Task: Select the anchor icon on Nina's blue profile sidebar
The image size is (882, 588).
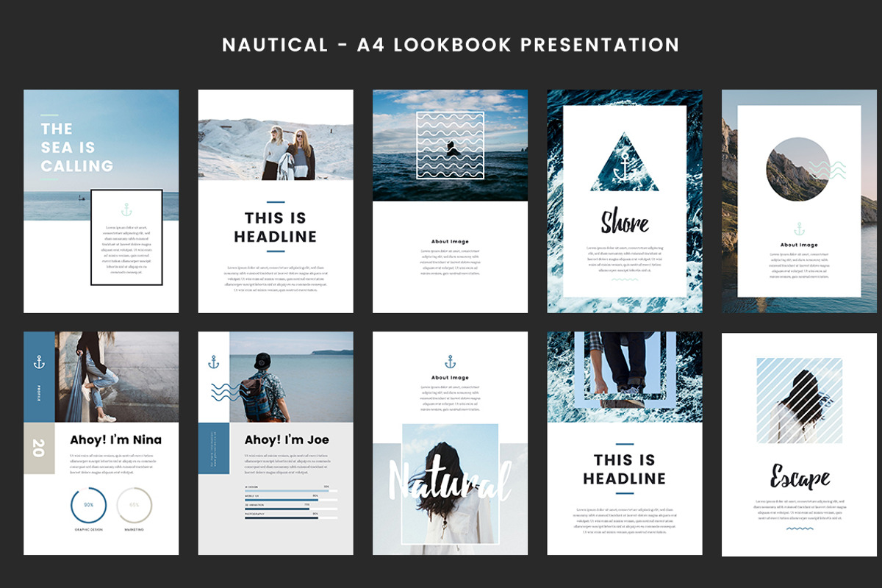Action: pos(39,362)
